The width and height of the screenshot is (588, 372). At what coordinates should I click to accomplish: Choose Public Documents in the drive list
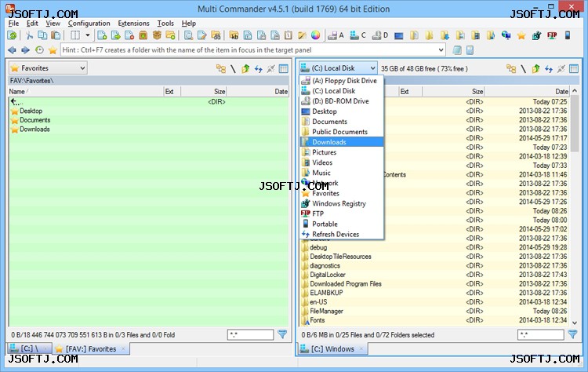342,132
